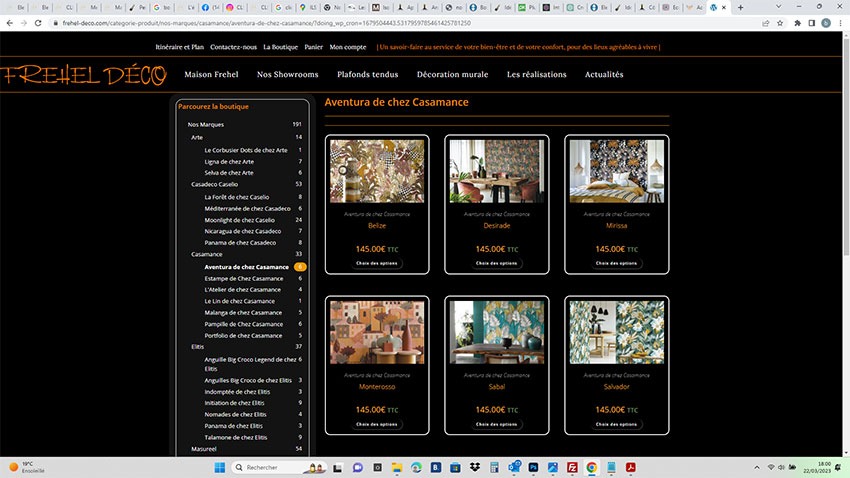The height and width of the screenshot is (478, 850).
Task: Open the Sabal product image
Action: pyautogui.click(x=497, y=332)
